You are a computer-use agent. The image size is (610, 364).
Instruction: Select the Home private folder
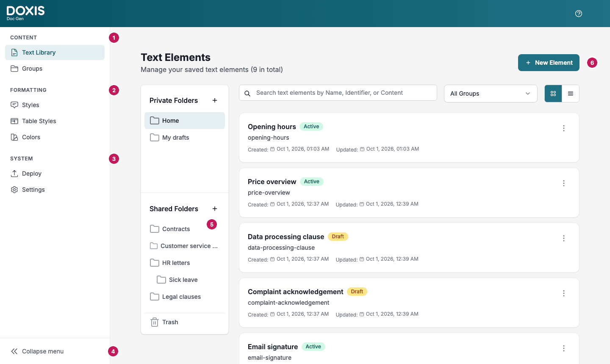tap(185, 121)
